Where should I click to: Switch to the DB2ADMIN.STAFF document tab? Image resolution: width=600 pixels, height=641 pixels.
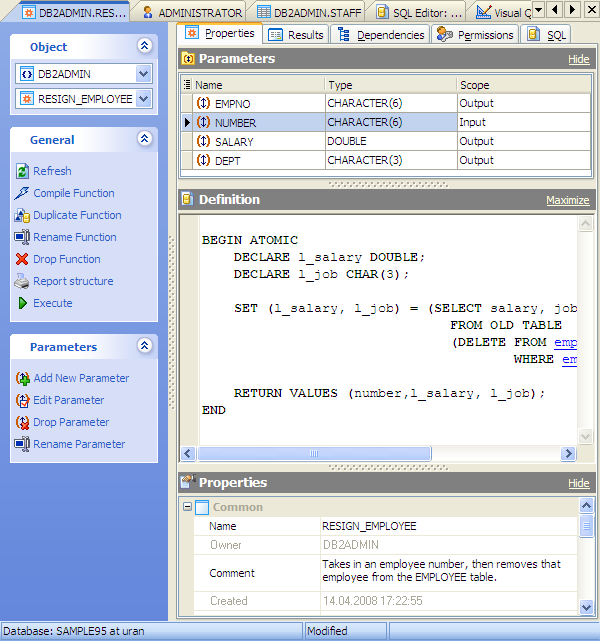[x=309, y=13]
